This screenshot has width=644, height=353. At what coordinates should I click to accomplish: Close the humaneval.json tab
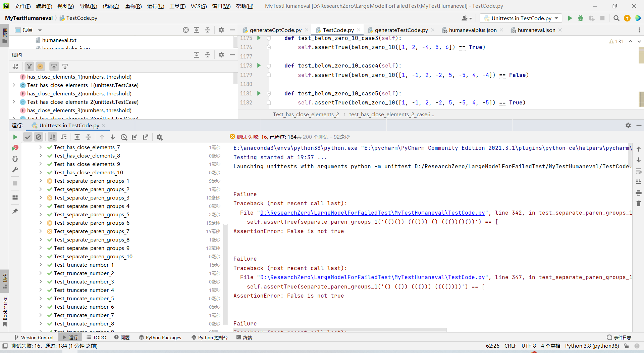560,30
